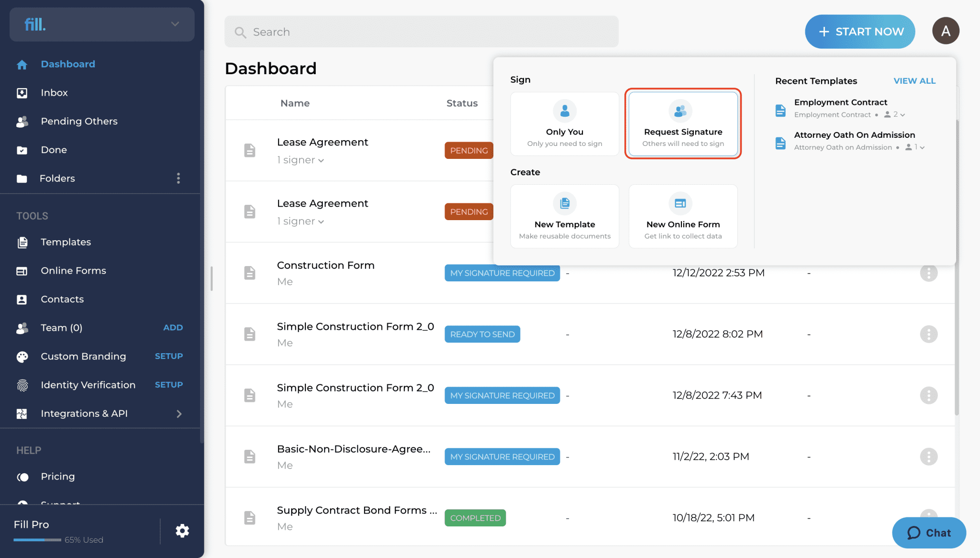Click the Custom Branding palette icon
Screen dimensions: 980x558
[22, 357]
